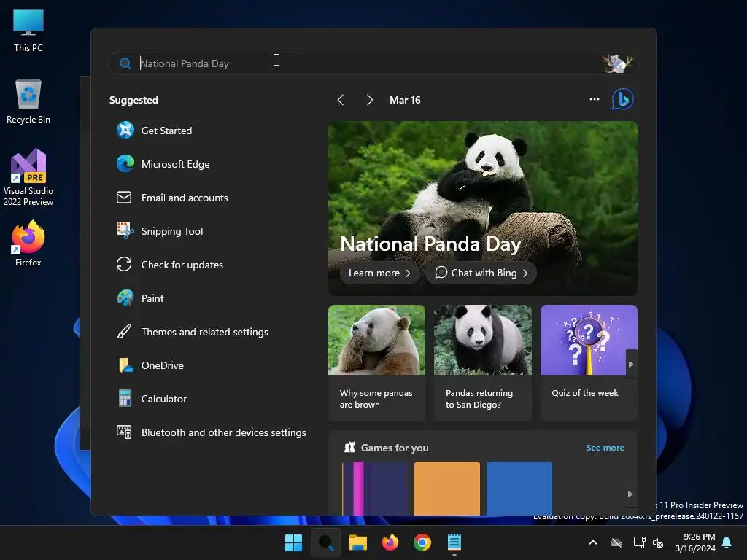Click the Mar 16 date label
The height and width of the screenshot is (560, 747).
coord(405,100)
